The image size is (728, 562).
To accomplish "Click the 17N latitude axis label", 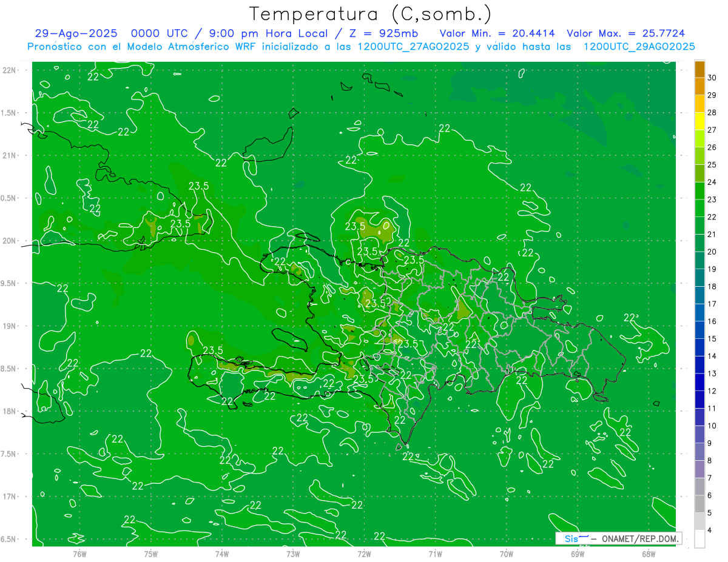I will click(10, 497).
